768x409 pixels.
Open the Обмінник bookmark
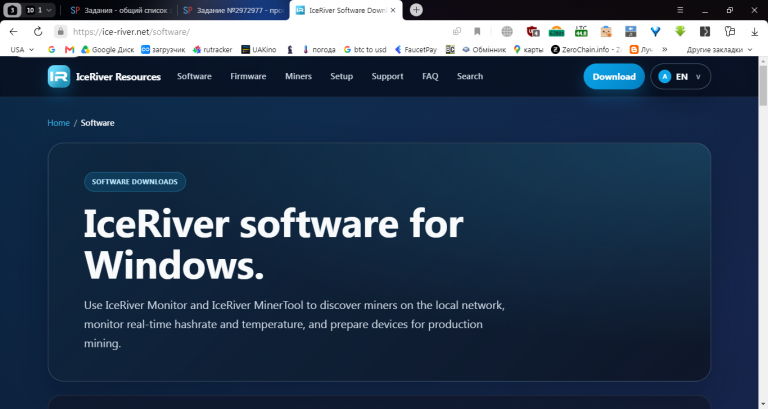484,49
